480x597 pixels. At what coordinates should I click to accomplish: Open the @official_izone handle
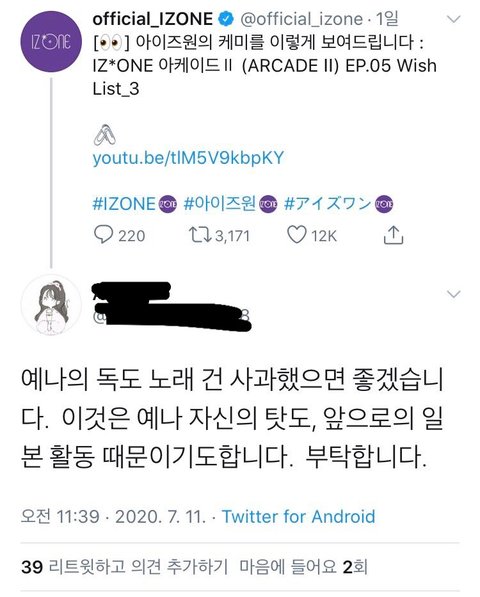(x=301, y=19)
